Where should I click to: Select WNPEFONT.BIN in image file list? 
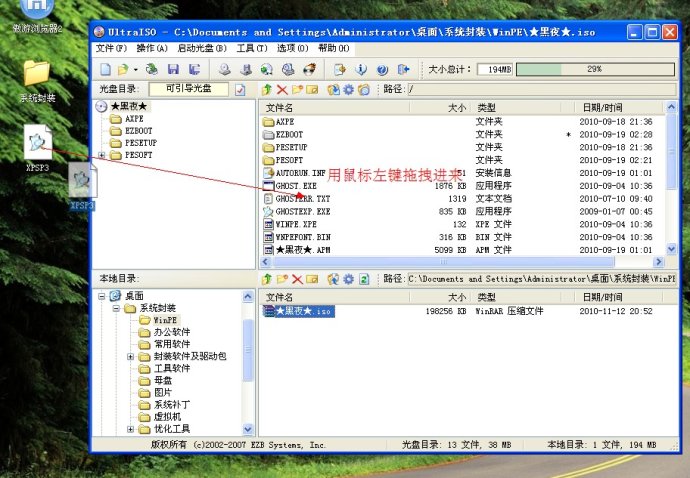click(x=303, y=237)
